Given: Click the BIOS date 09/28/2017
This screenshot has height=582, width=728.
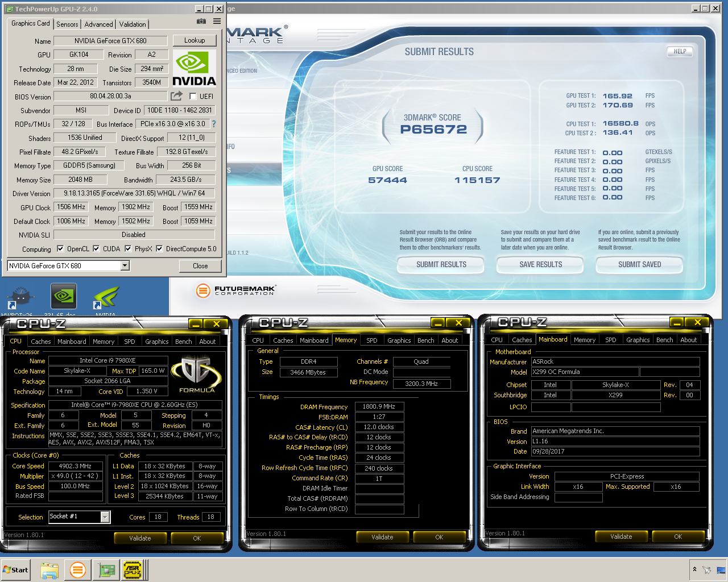Looking at the screenshot, I should [615, 451].
